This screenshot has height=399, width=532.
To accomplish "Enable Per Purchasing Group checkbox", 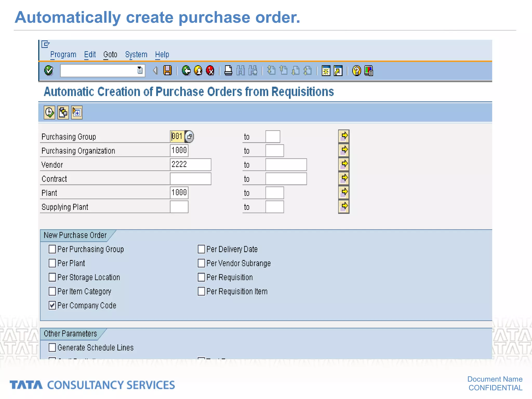I will (52, 249).
